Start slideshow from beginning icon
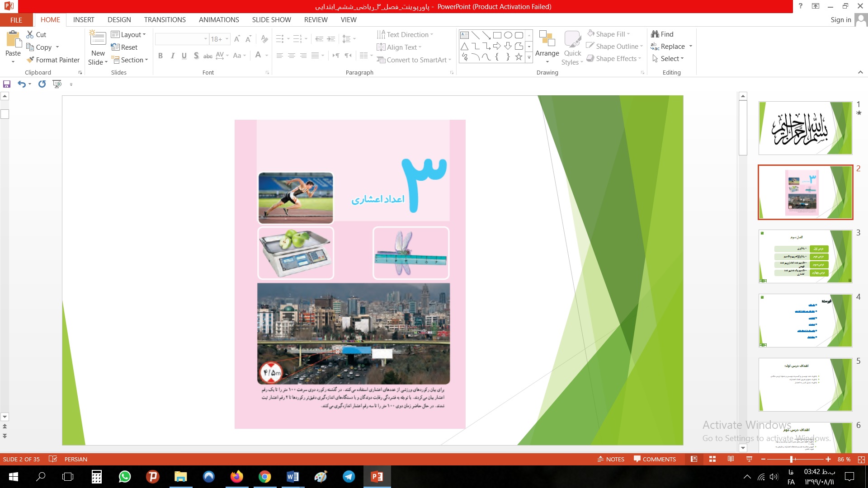The width and height of the screenshot is (868, 488). point(57,84)
